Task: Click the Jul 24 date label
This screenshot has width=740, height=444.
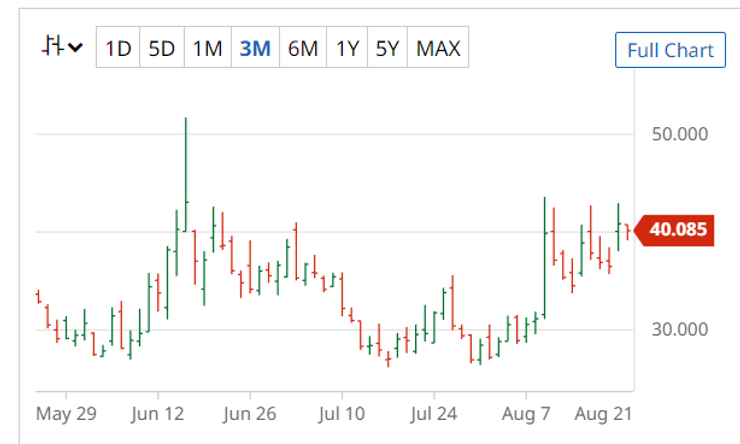Action: point(435,413)
